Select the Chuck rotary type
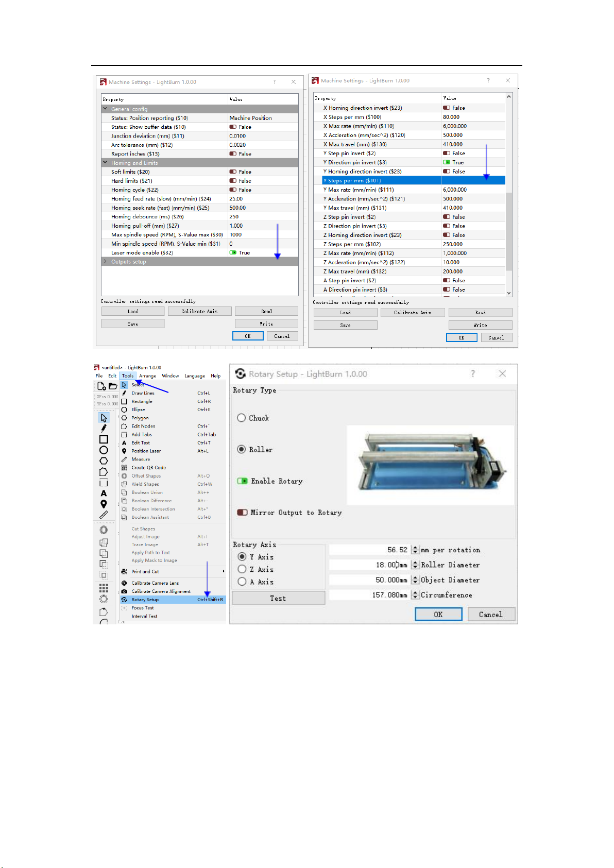The image size is (614, 868). 241,418
